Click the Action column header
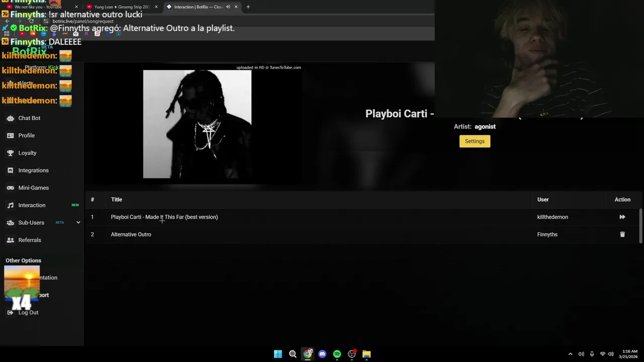Image resolution: width=644 pixels, height=362 pixels. click(x=622, y=200)
